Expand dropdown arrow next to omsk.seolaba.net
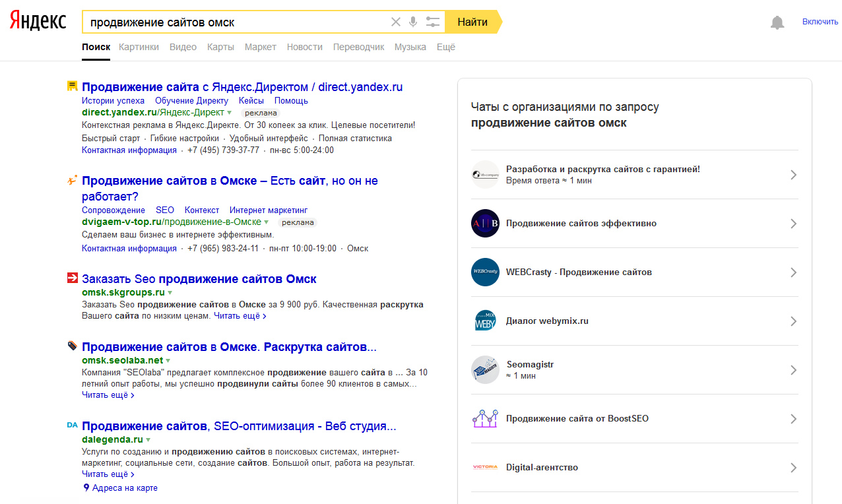The height and width of the screenshot is (504, 842). pyautogui.click(x=168, y=361)
